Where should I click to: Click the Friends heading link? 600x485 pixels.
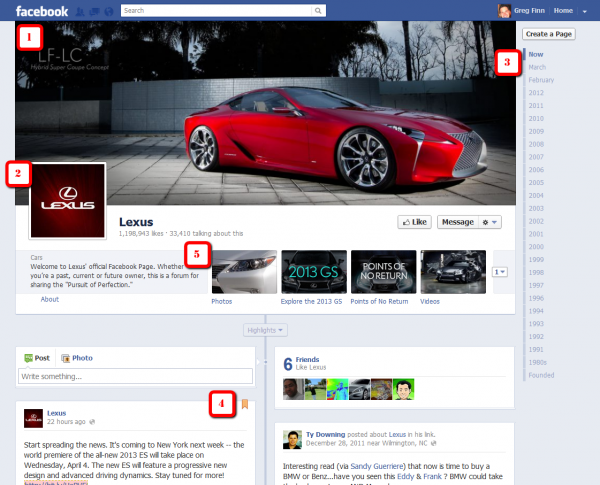click(x=307, y=359)
